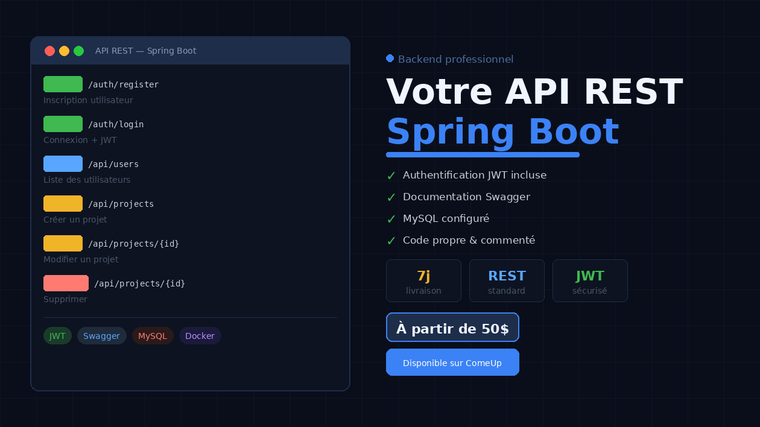This screenshot has width=760, height=427.
Task: Select the MySQL tag pill
Action: 152,336
